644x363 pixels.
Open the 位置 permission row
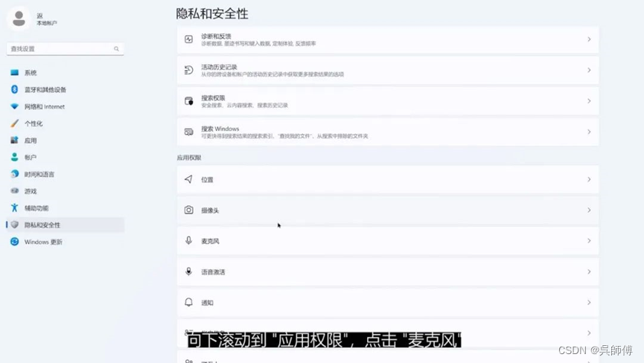(x=388, y=179)
